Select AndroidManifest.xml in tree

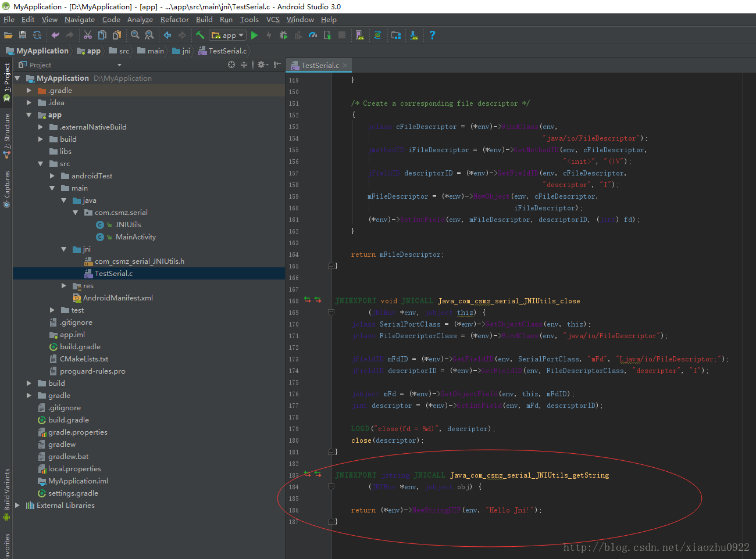click(117, 298)
